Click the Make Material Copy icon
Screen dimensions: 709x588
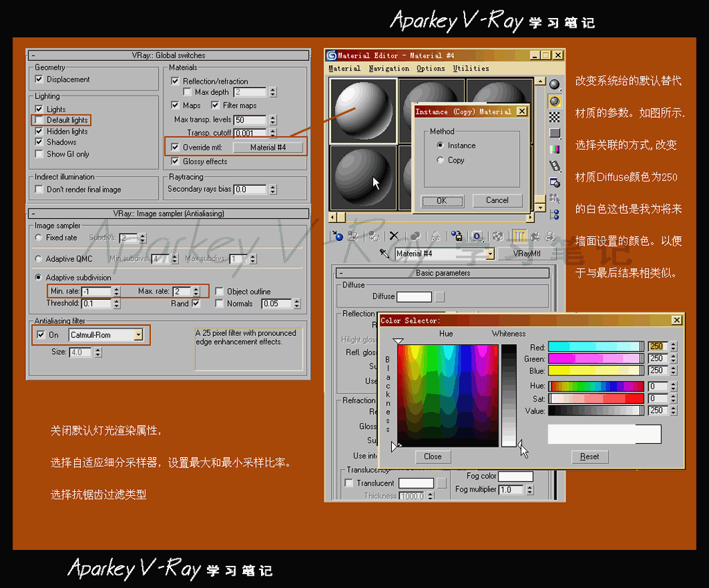(x=415, y=235)
